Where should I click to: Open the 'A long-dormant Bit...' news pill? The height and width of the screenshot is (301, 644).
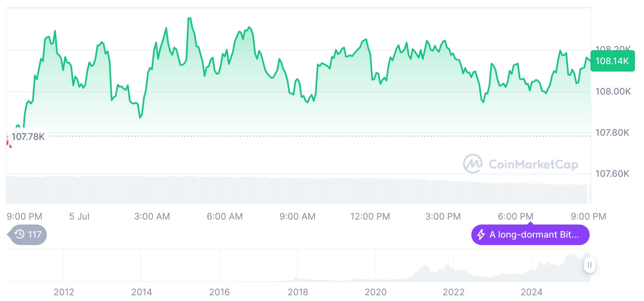click(530, 235)
